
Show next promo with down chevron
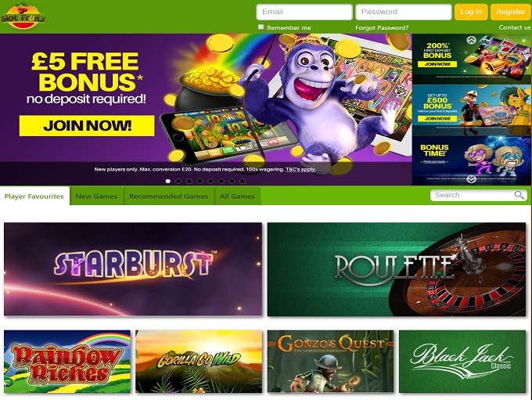471,179
